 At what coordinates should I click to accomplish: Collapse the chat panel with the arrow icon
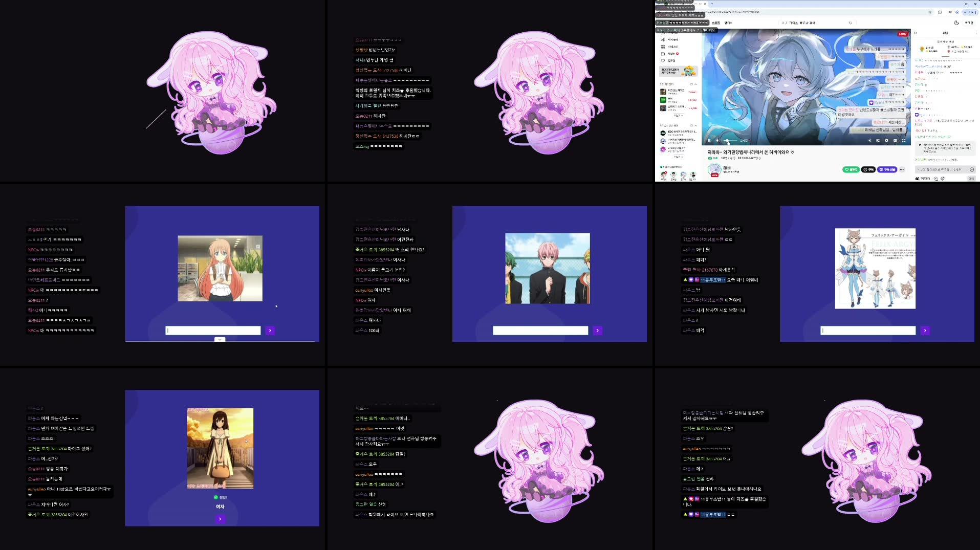click(916, 33)
